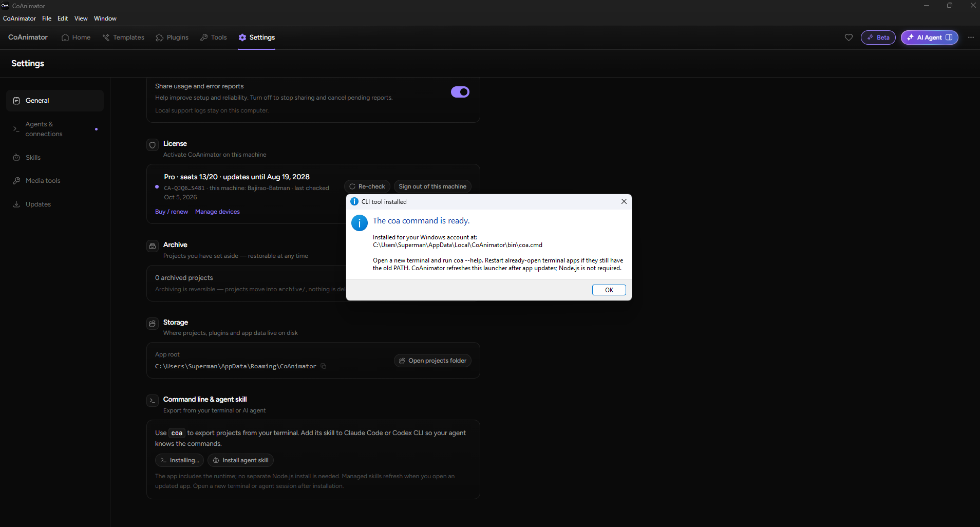
Task: Click the '0 archived projects' text
Action: pyautogui.click(x=184, y=278)
